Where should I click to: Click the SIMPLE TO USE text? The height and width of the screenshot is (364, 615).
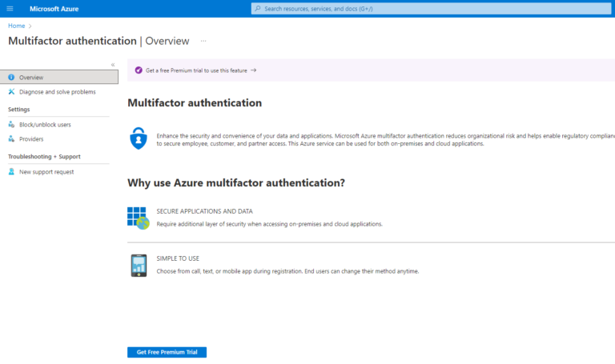point(178,258)
